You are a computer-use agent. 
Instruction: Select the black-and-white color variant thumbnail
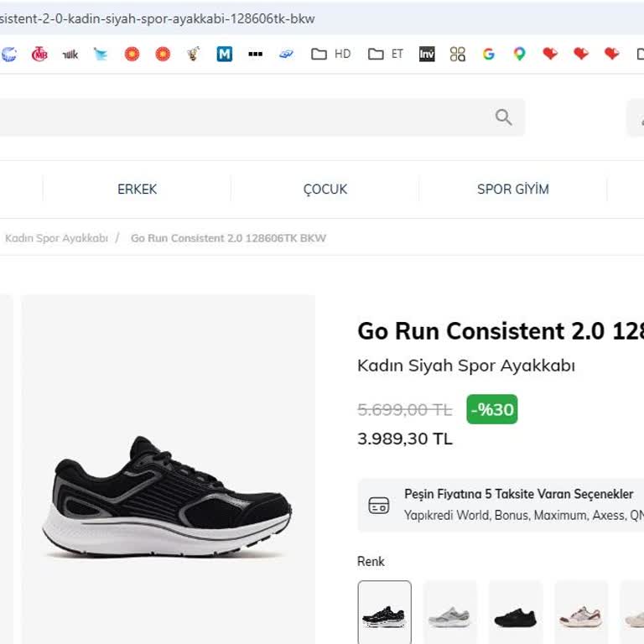click(x=384, y=612)
